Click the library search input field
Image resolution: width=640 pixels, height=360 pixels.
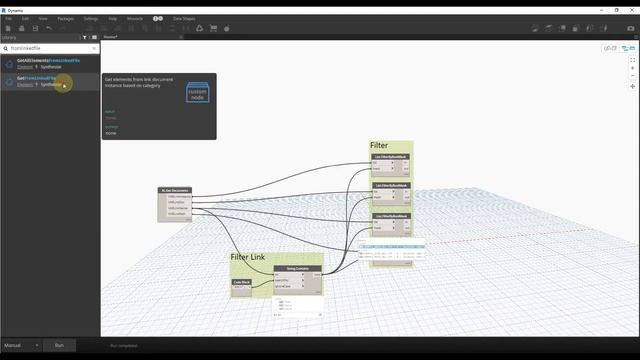pyautogui.click(x=50, y=48)
